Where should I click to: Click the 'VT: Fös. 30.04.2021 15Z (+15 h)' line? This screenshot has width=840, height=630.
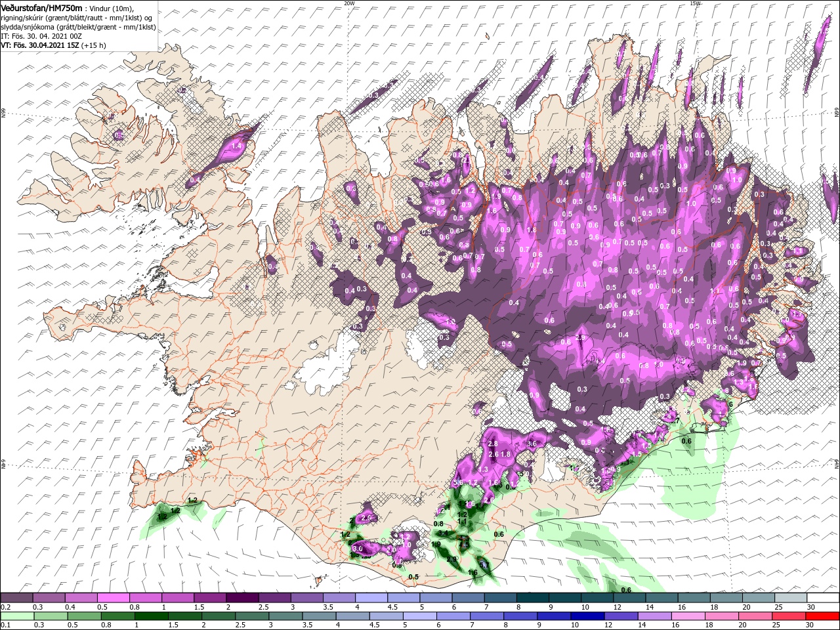coord(53,45)
